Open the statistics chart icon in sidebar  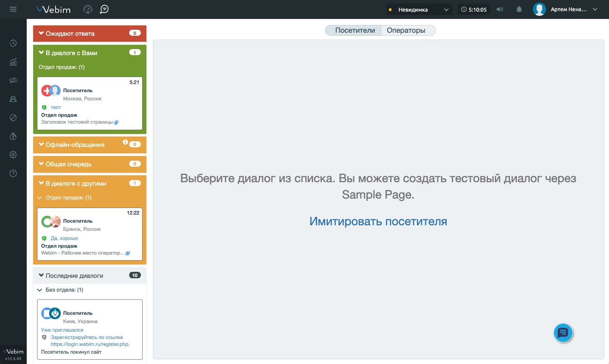pyautogui.click(x=13, y=62)
